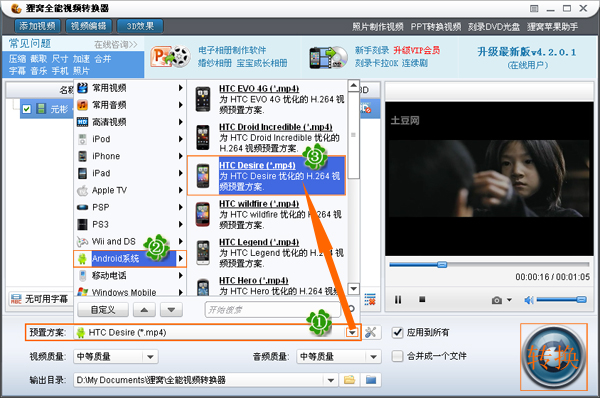Toggle 合并成一个文件 checkbox
The height and width of the screenshot is (398, 600).
point(398,356)
